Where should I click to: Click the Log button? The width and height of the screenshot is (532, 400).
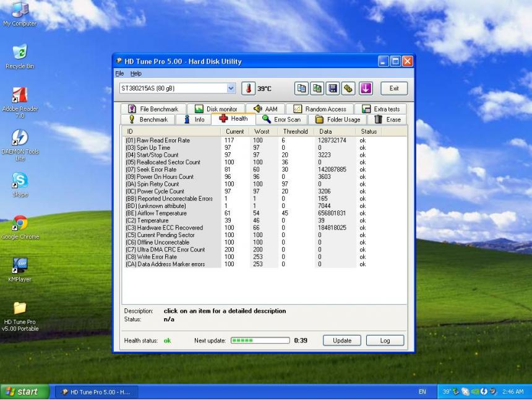point(385,341)
